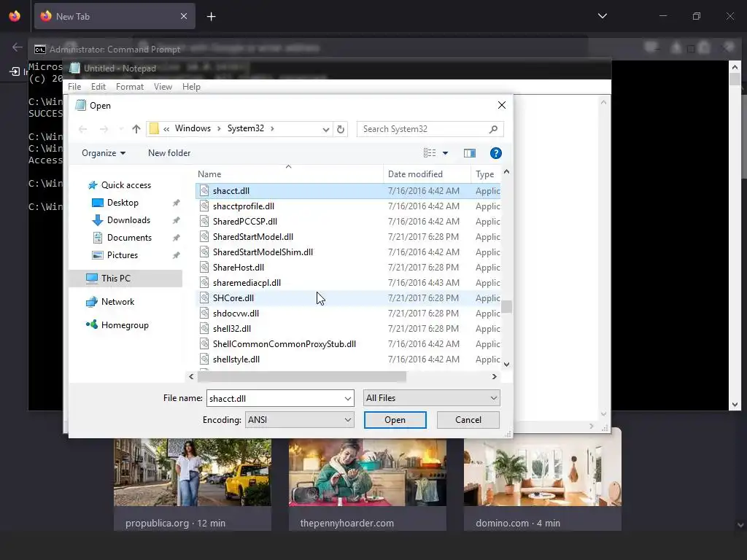747x560 pixels.
Task: Click the New folder button
Action: pyautogui.click(x=169, y=153)
